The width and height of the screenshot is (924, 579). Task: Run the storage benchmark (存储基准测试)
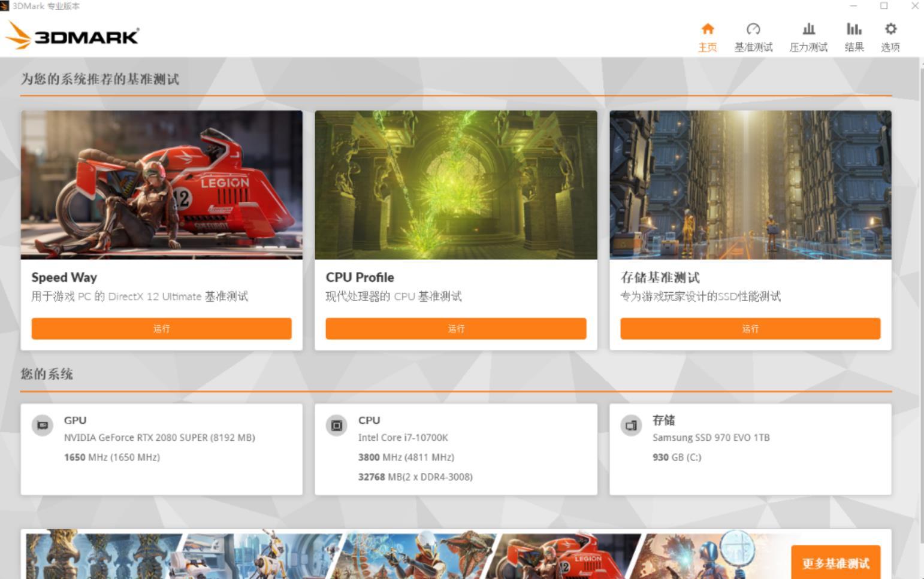point(750,329)
